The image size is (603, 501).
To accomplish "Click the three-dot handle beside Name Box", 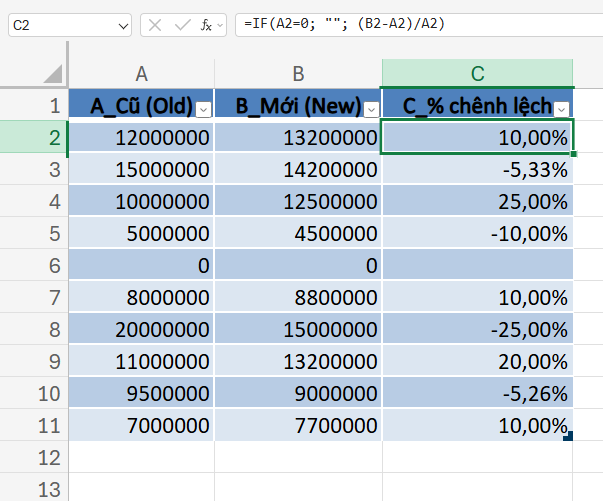I will 138,25.
